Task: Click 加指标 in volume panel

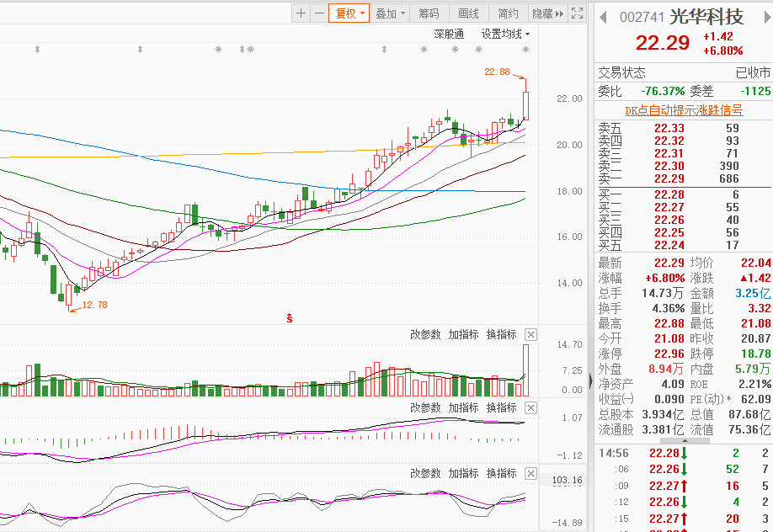Action: tap(463, 335)
